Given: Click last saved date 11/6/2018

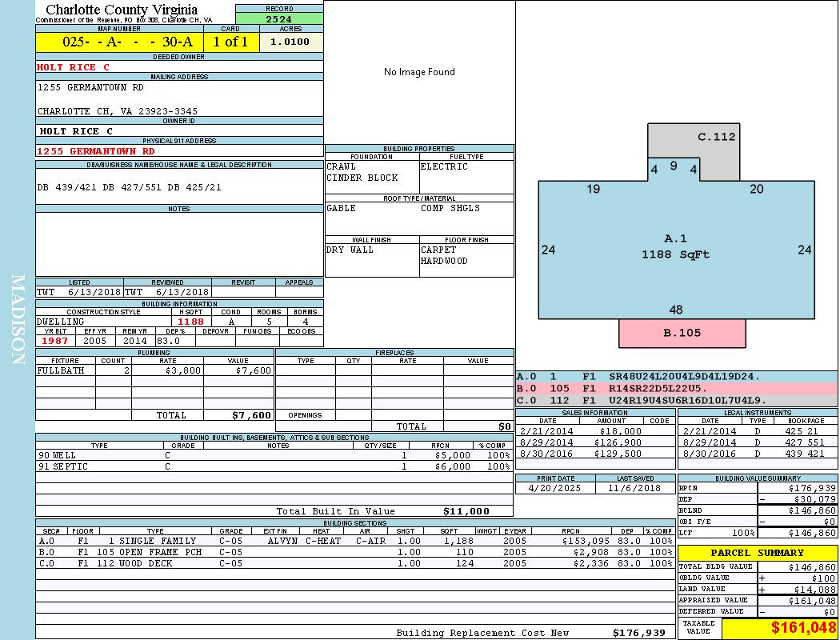Looking at the screenshot, I should (x=634, y=488).
